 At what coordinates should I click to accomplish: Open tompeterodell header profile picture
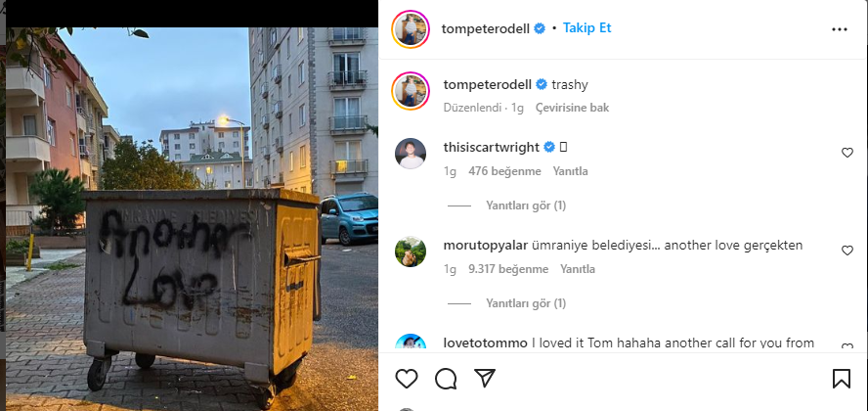pyautogui.click(x=411, y=29)
